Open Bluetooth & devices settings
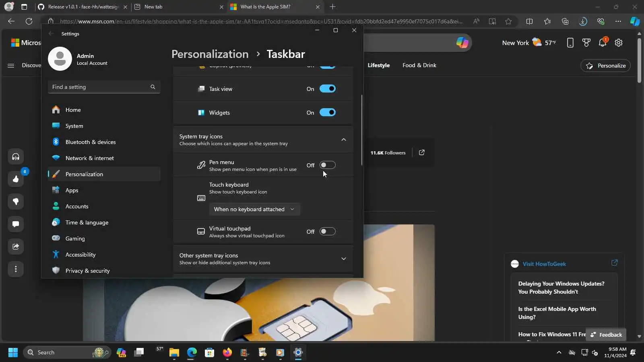This screenshot has width=644, height=362. [x=104, y=142]
